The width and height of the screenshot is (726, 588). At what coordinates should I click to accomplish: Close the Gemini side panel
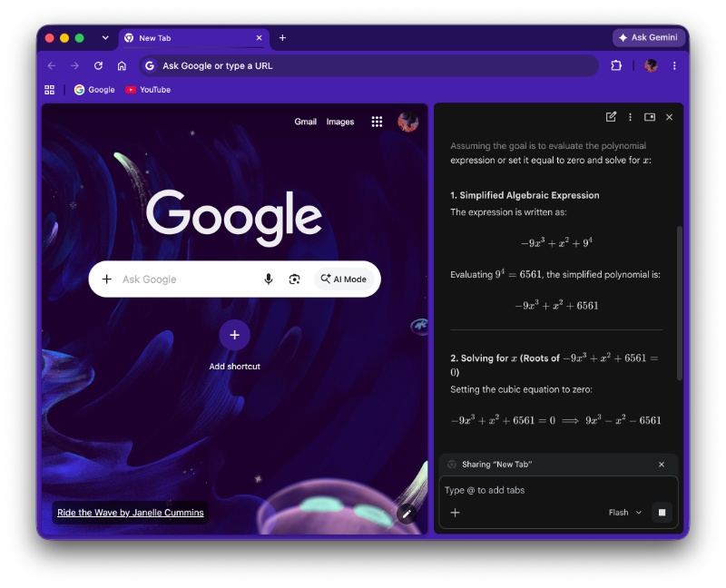click(x=669, y=117)
